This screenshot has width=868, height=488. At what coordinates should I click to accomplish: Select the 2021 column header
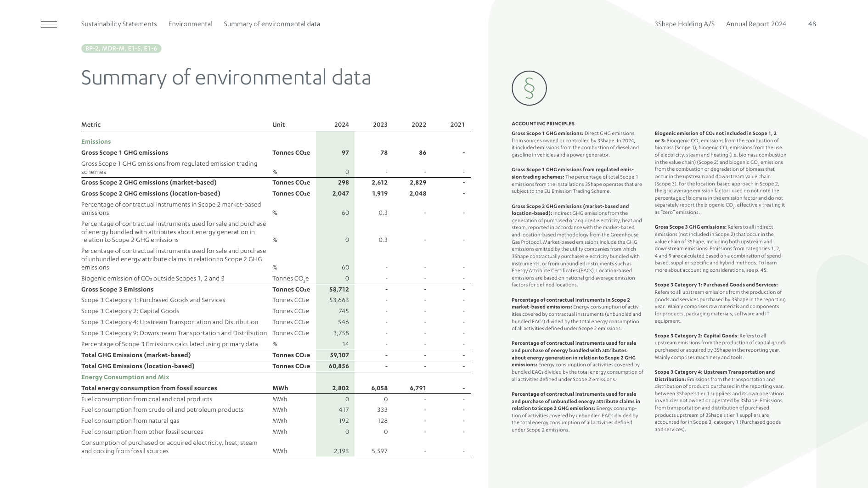[x=457, y=124]
